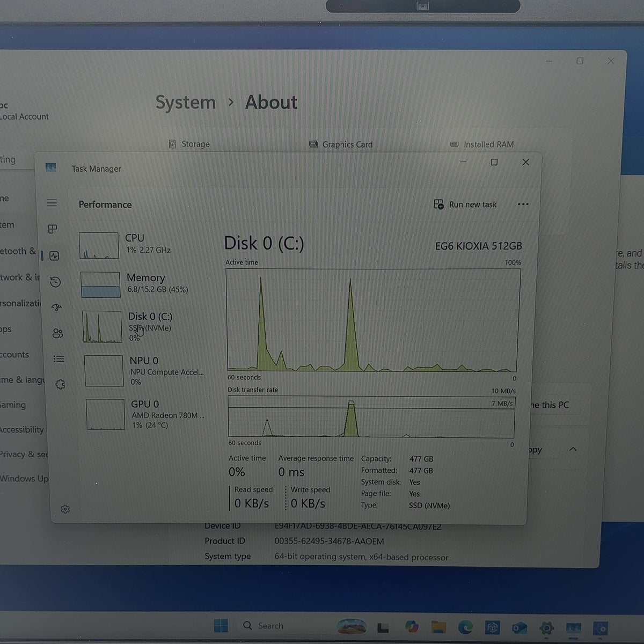Viewport: 644px width, 644px height.
Task: Click the Disk transfer rate graph
Action: click(x=371, y=417)
